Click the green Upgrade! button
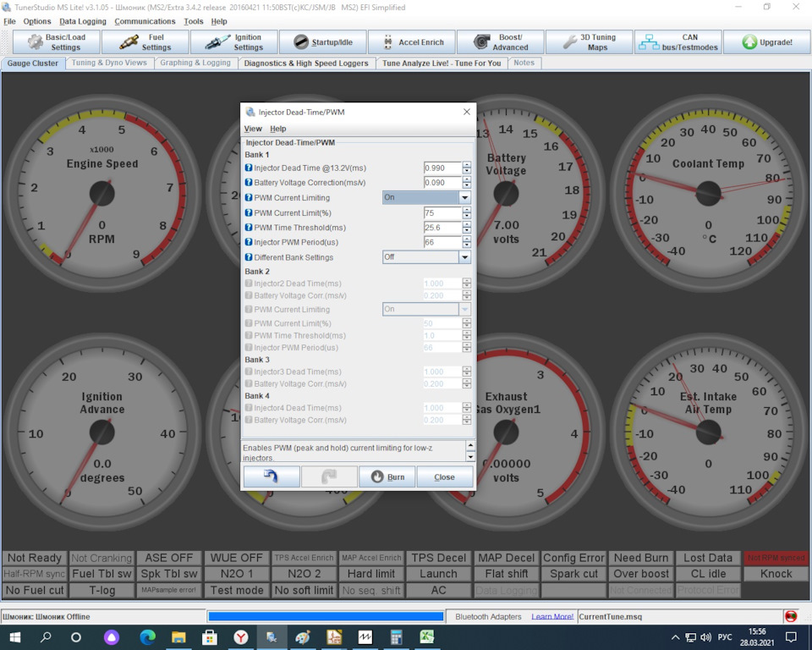The image size is (812, 650). pyautogui.click(x=767, y=42)
